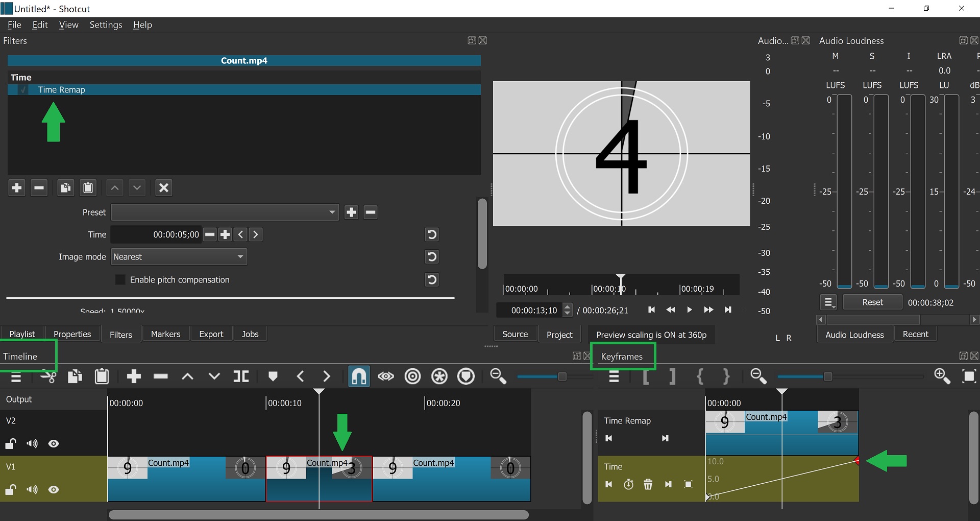Move the filter down in list
Image resolution: width=980 pixels, height=521 pixels.
tap(137, 188)
